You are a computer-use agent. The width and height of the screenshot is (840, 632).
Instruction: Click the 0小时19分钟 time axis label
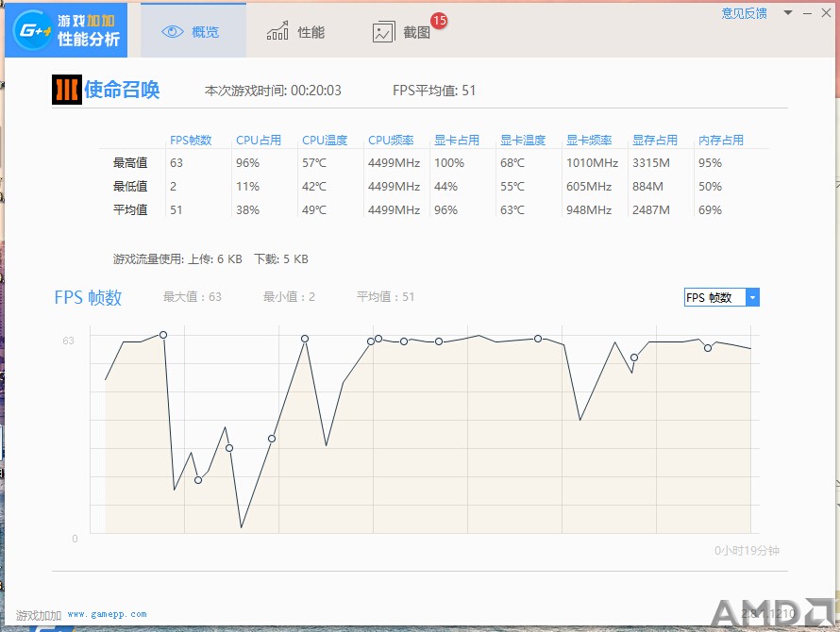(747, 551)
